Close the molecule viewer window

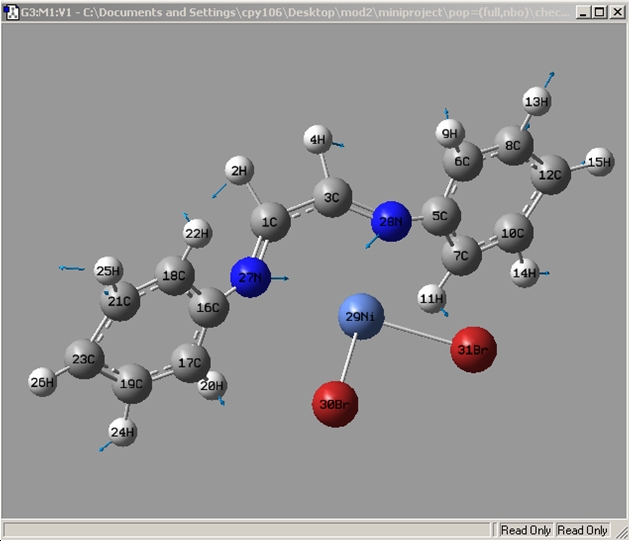(617, 12)
